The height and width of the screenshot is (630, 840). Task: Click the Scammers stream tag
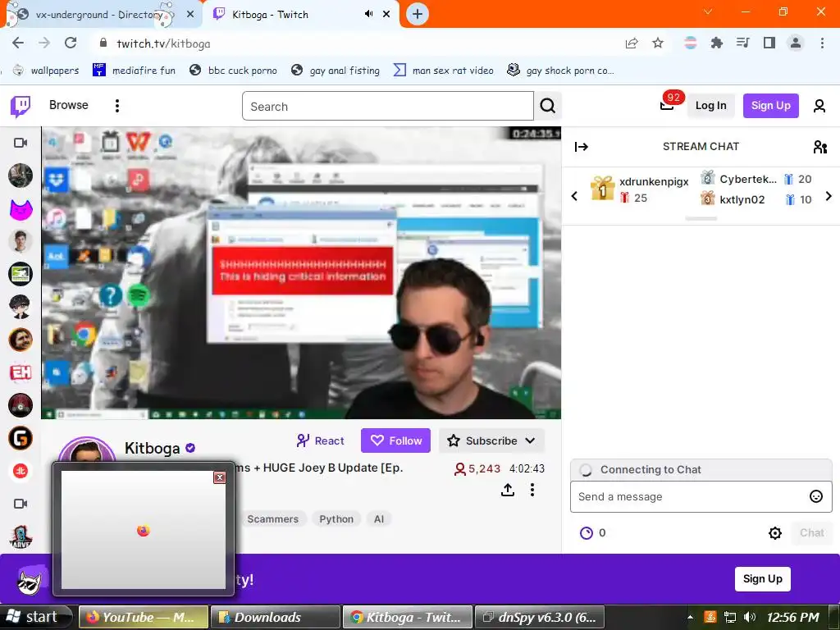(273, 519)
